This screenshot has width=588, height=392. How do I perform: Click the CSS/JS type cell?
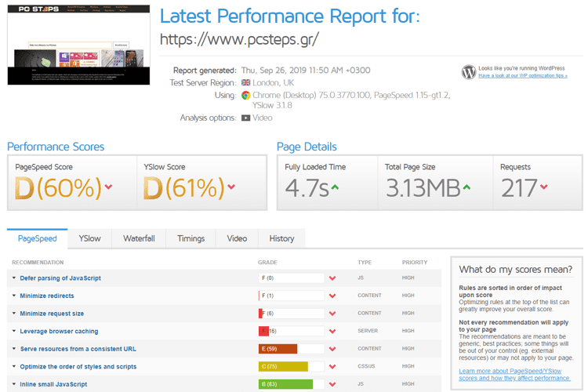point(366,366)
